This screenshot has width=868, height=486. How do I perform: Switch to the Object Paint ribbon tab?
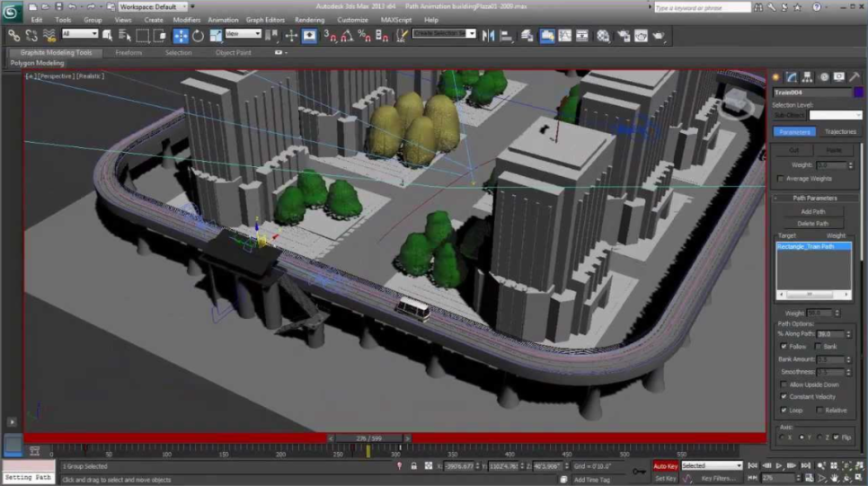[x=233, y=53]
